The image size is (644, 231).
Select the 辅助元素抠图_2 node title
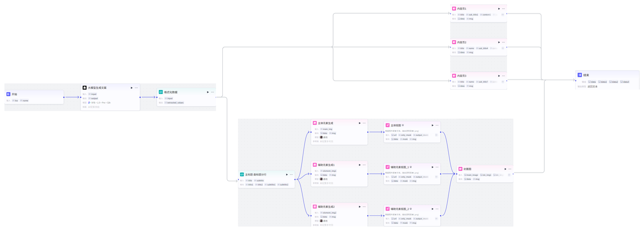click(400, 209)
